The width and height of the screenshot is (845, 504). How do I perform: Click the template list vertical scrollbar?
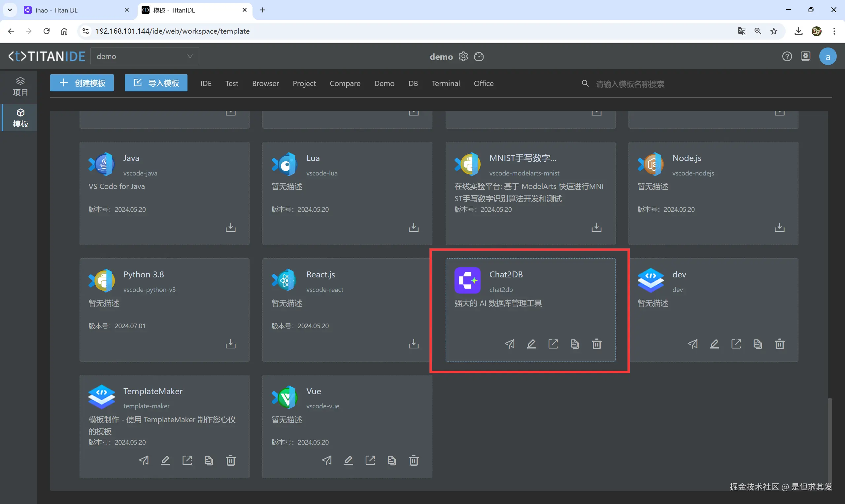pos(830,442)
